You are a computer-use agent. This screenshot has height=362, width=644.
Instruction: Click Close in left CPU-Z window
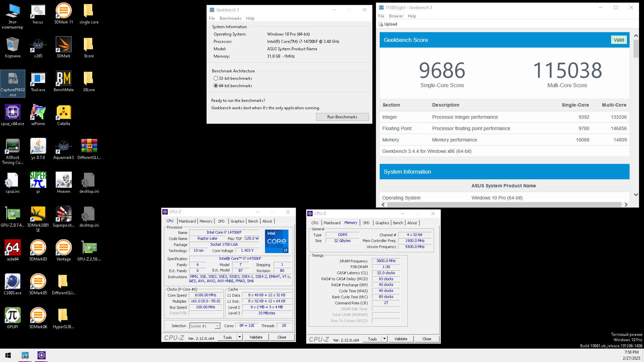pos(282,338)
